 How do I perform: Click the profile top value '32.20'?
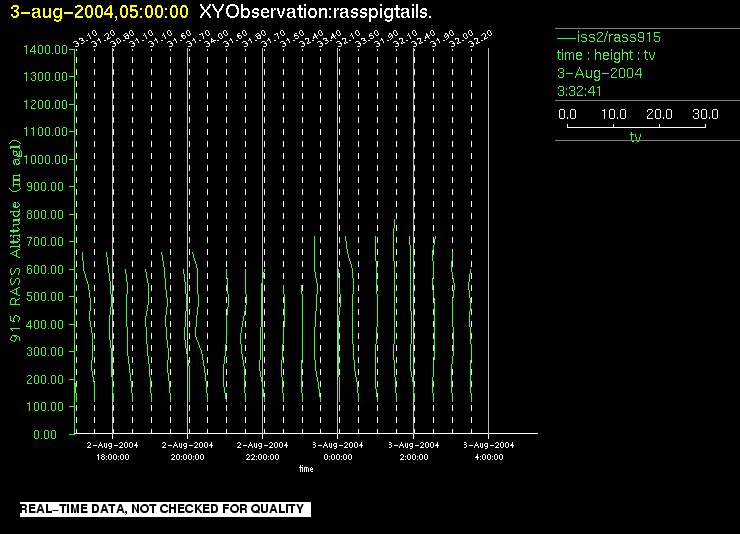pos(480,40)
